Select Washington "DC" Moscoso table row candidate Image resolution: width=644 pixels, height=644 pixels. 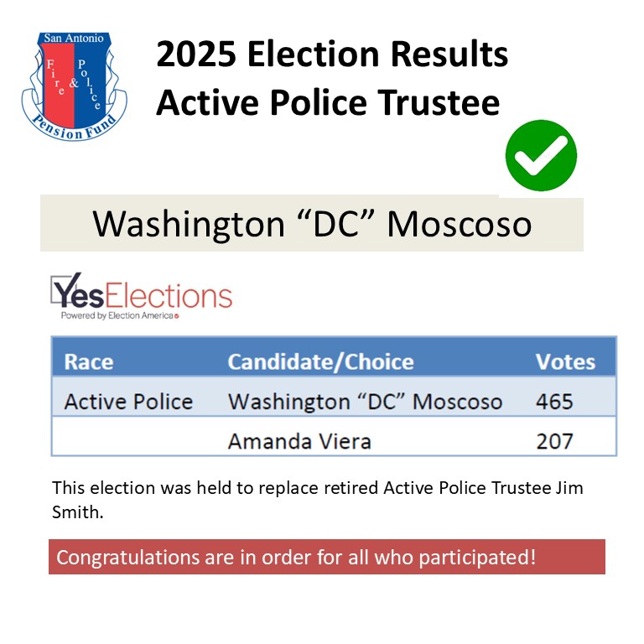[365, 402]
